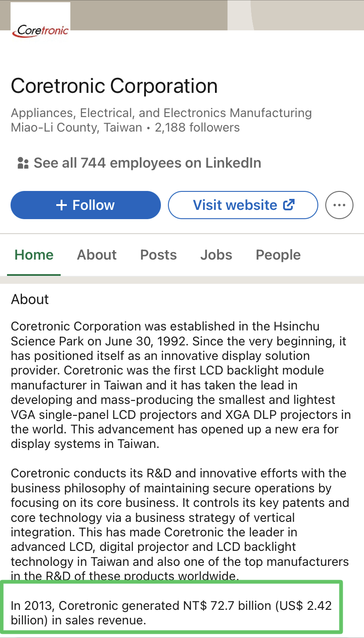Image resolution: width=364 pixels, height=638 pixels.
Task: Open the three-dots more options menu
Action: (x=339, y=205)
